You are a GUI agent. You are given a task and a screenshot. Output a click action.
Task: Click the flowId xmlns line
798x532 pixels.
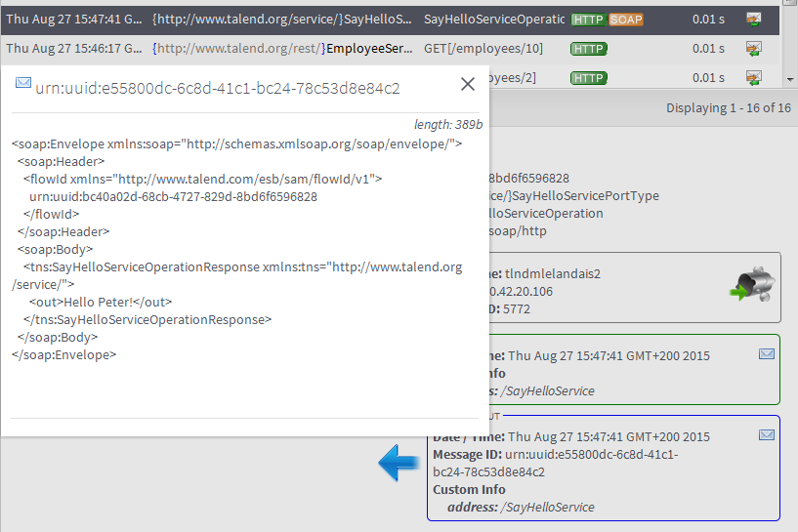(202, 179)
